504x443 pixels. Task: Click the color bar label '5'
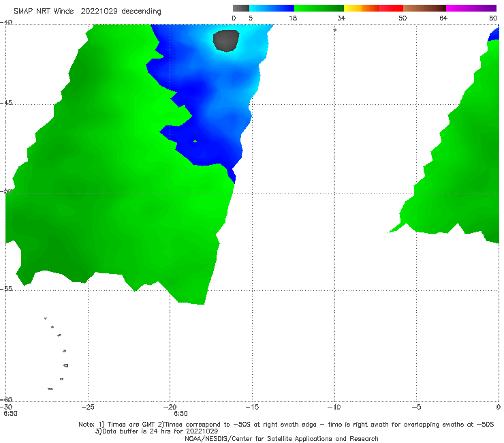(x=251, y=18)
